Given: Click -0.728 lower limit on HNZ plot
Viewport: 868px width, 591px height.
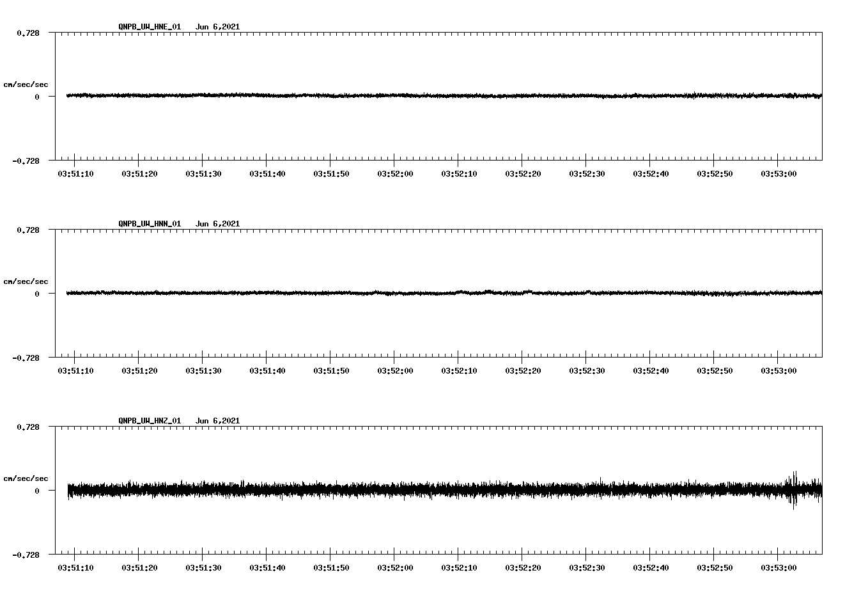Looking at the screenshot, I should coord(26,555).
